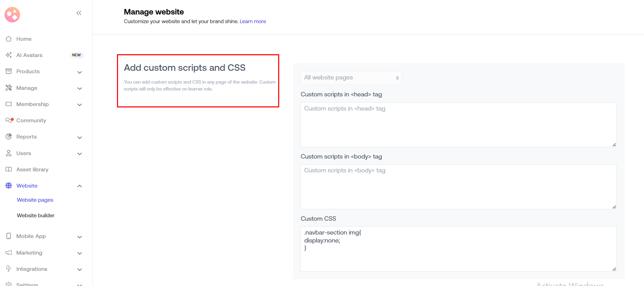644x286 pixels.
Task: Open Website pages submenu item
Action: pos(35,200)
